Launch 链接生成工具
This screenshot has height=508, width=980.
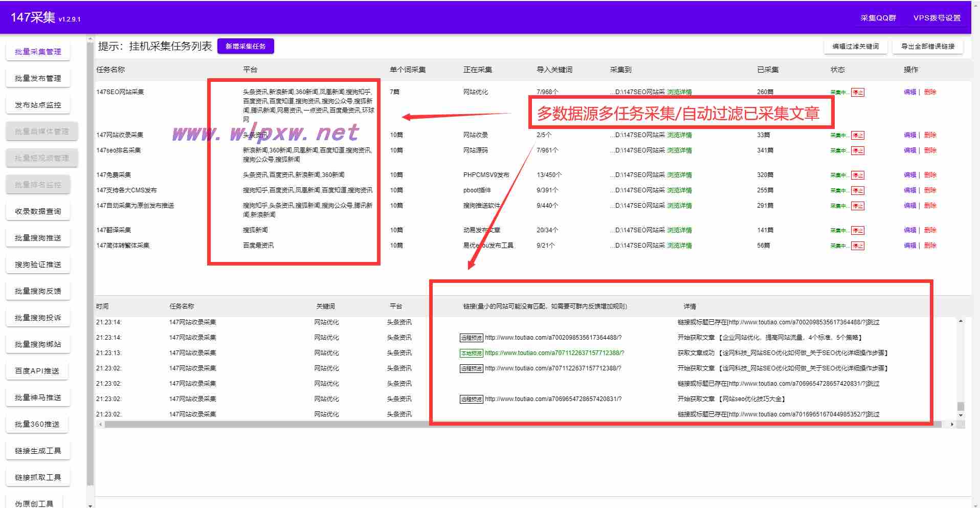(38, 451)
